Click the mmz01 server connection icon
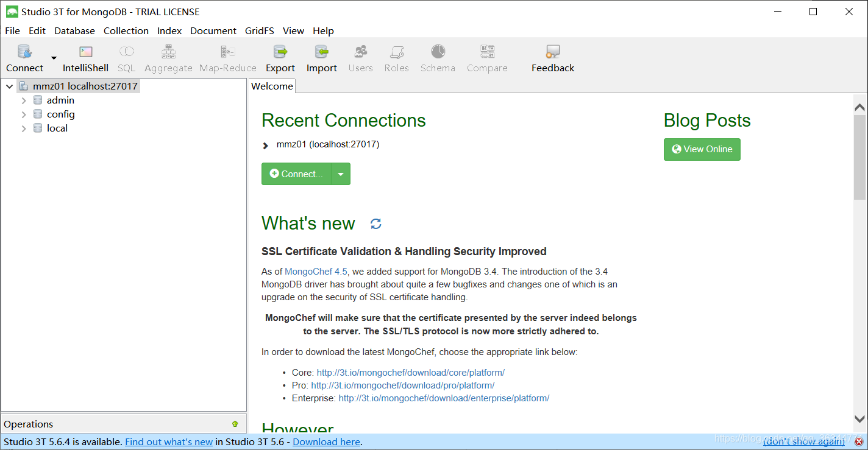Viewport: 868px width, 450px height. [x=24, y=86]
